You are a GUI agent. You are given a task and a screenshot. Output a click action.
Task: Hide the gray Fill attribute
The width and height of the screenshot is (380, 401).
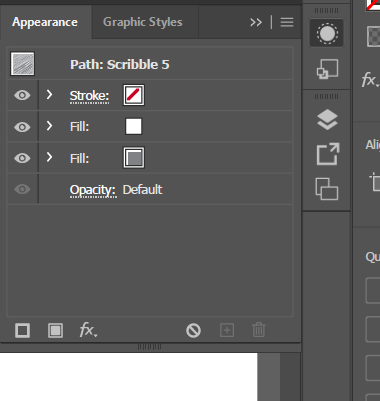(22, 158)
